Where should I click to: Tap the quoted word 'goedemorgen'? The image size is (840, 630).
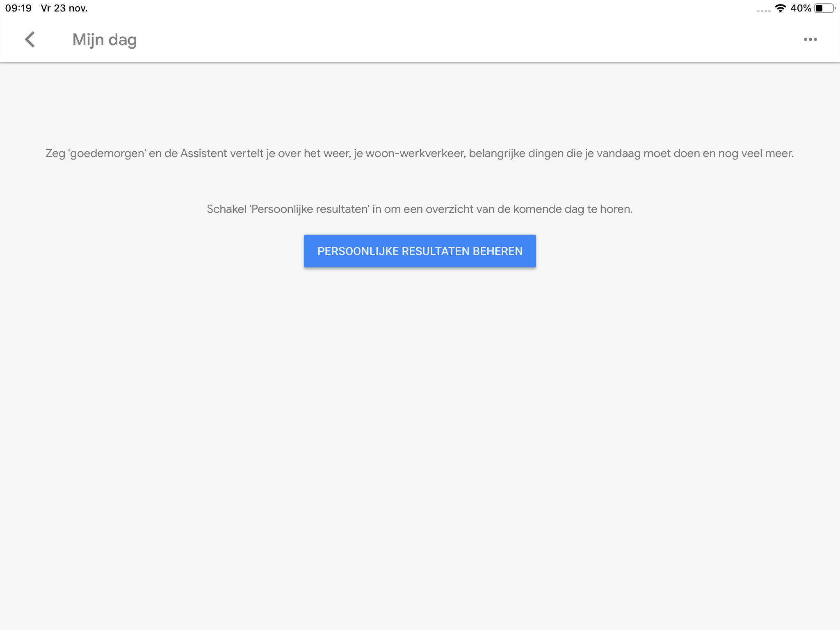click(107, 154)
